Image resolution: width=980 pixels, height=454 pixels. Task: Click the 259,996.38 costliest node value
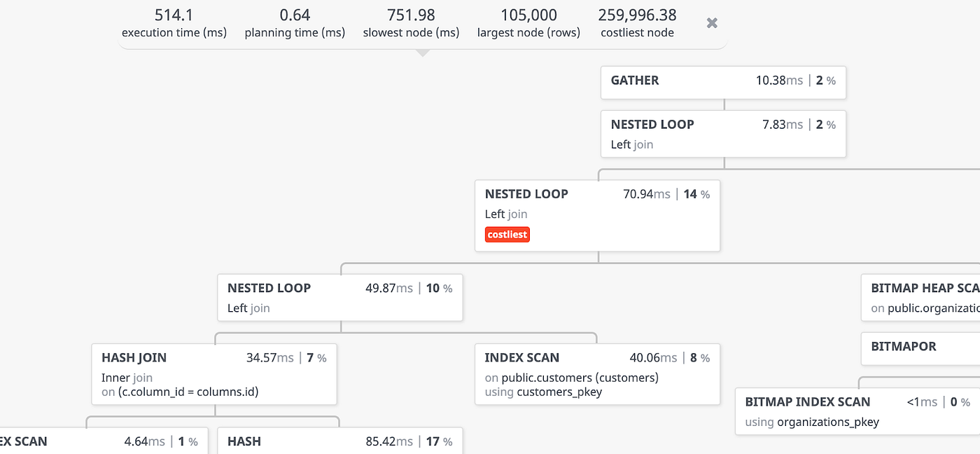tap(637, 15)
